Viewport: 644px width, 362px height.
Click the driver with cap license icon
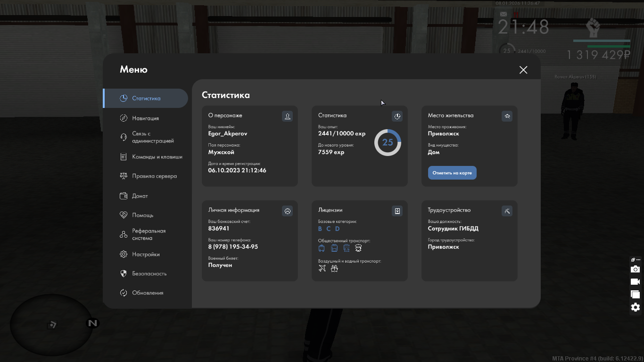coord(358,248)
